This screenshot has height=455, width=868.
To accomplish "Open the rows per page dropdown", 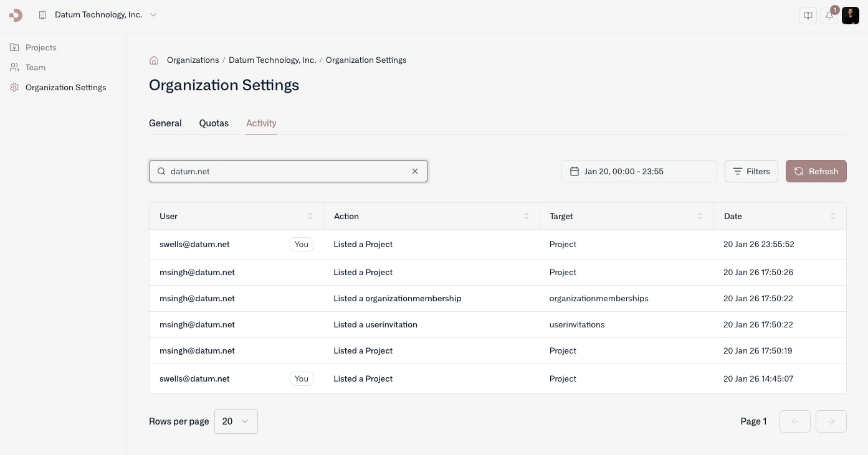I will click(236, 421).
